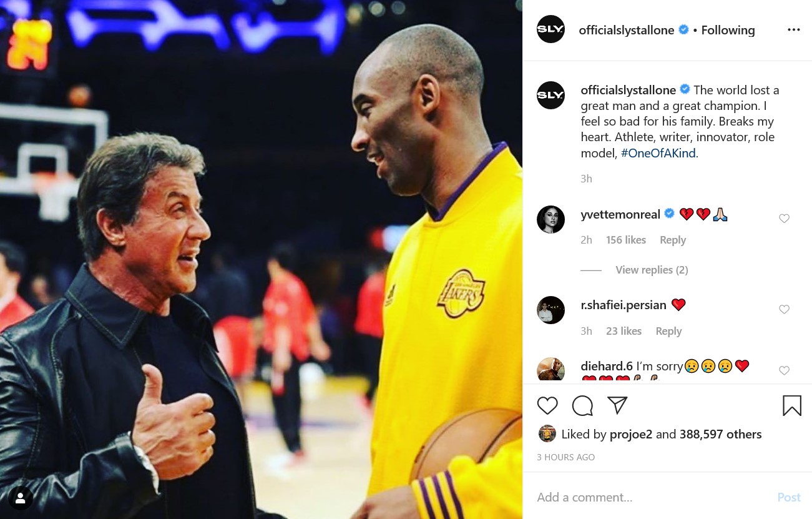
Task: Open the SLY profile avatar in header
Action: [x=550, y=29]
